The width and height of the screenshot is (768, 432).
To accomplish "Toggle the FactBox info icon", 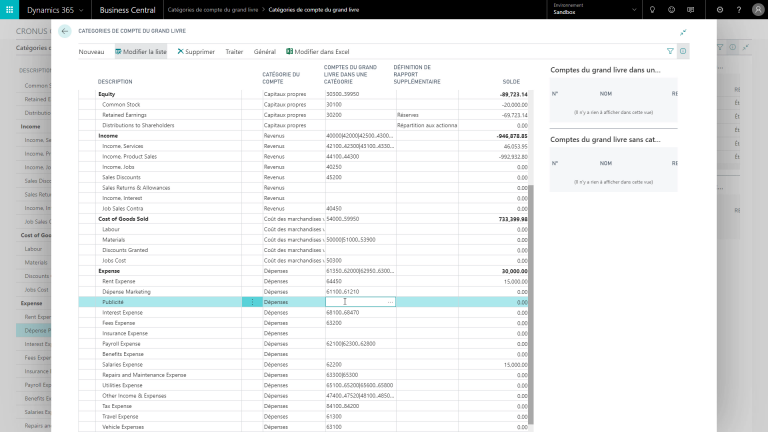I will pyautogui.click(x=683, y=51).
